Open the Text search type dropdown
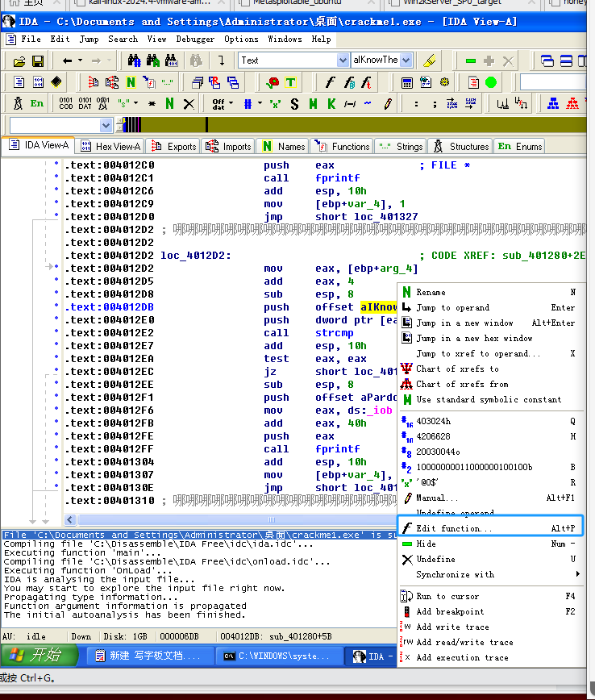This screenshot has height=700, width=595. pos(343,60)
